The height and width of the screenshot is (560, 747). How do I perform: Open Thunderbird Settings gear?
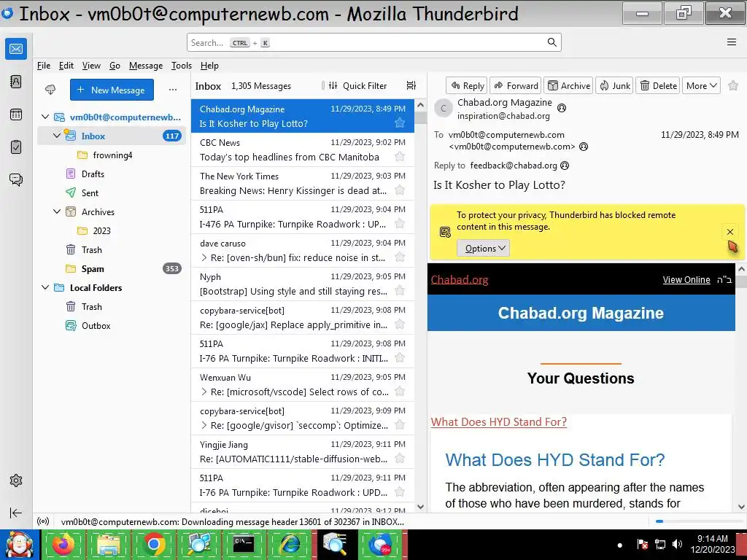point(16,481)
